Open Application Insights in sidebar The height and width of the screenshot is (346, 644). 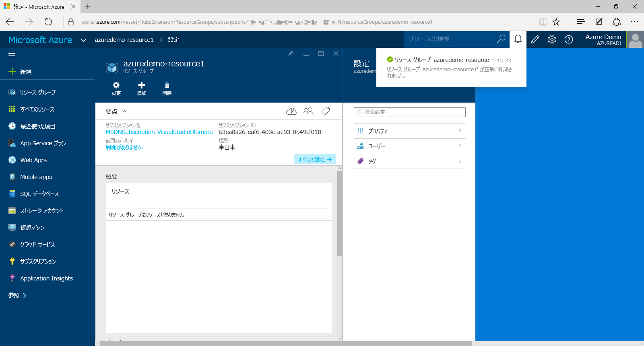tap(47, 278)
